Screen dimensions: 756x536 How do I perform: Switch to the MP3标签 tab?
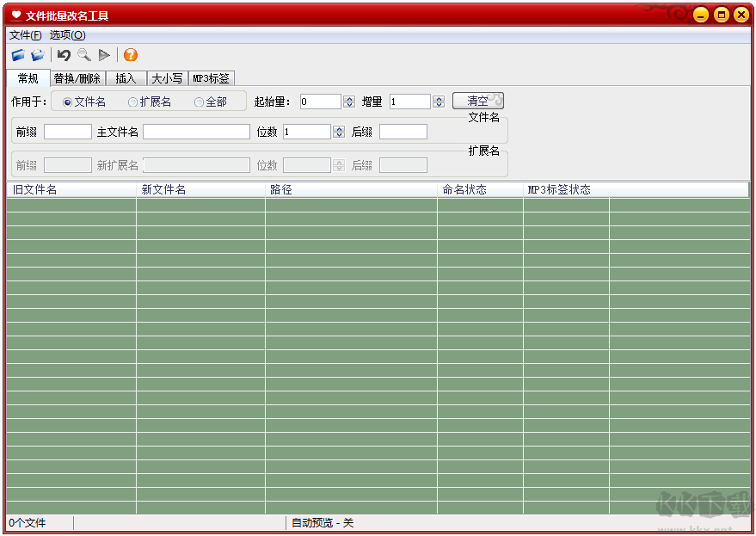click(x=211, y=78)
